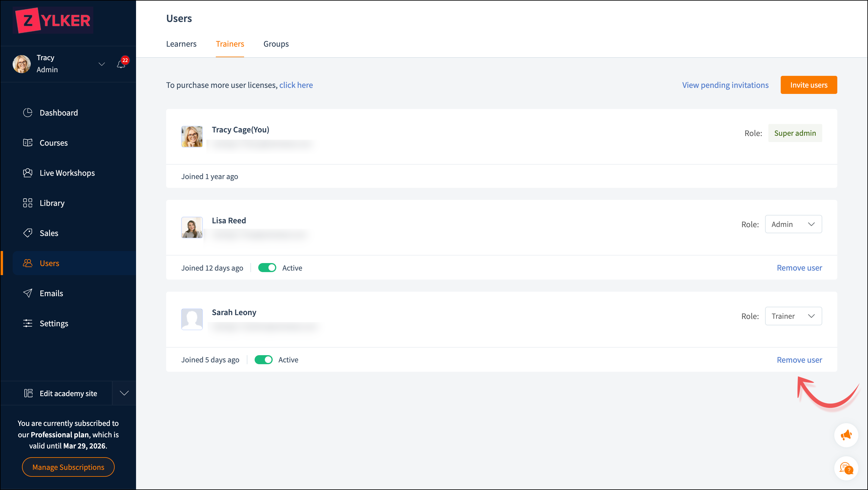Screen dimensions: 868x490
Task: Switch to the Learners tab
Action: [x=181, y=44]
